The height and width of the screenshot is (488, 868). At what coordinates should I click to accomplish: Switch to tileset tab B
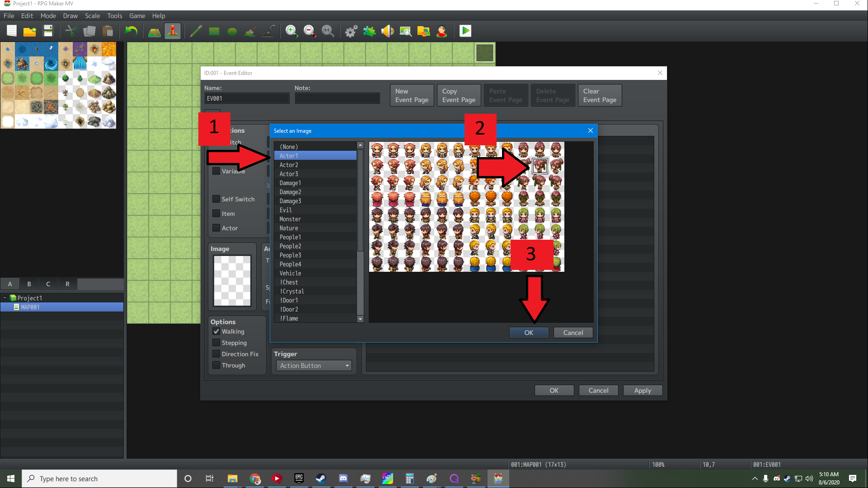29,284
